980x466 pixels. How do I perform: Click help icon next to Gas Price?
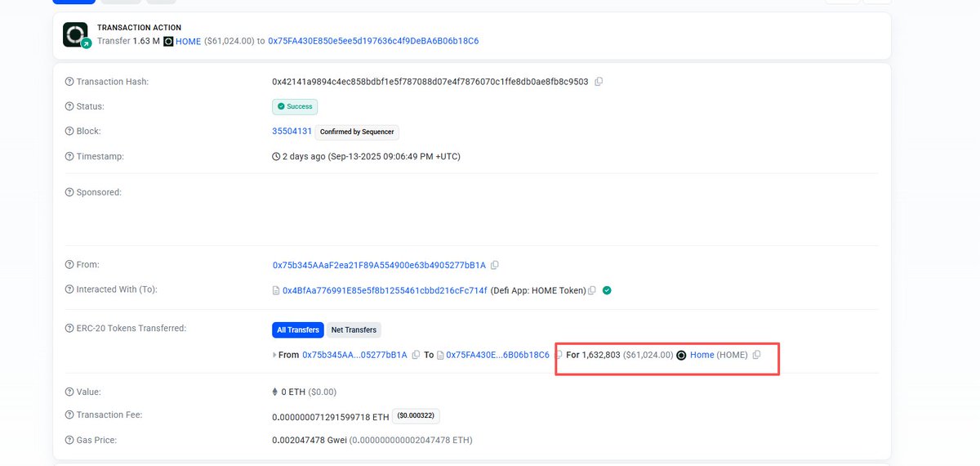coord(69,440)
